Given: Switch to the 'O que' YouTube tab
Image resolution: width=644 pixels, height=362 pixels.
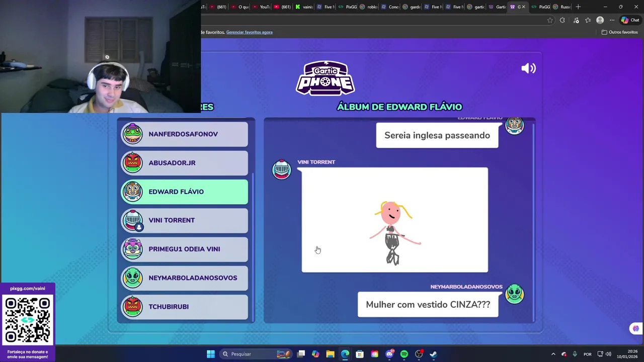Looking at the screenshot, I should click(x=239, y=7).
